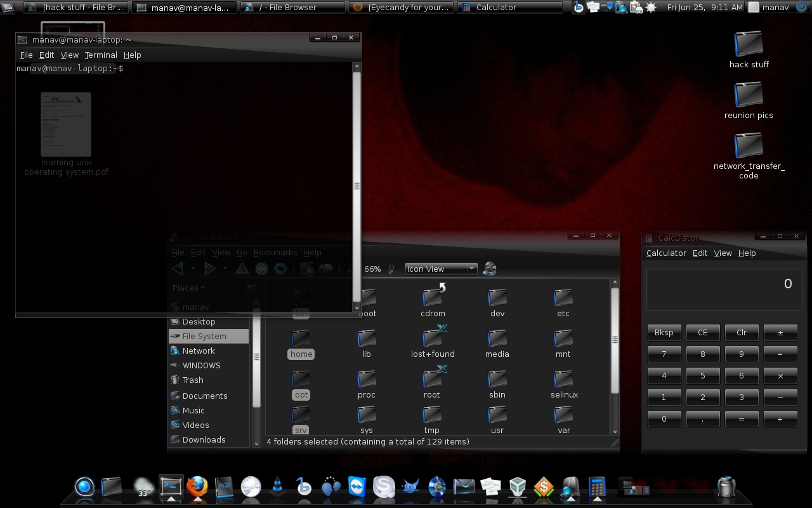Screen dimensions: 812x508
Task: Open the Icon View dropdown in File Browser
Action: pyautogui.click(x=441, y=269)
